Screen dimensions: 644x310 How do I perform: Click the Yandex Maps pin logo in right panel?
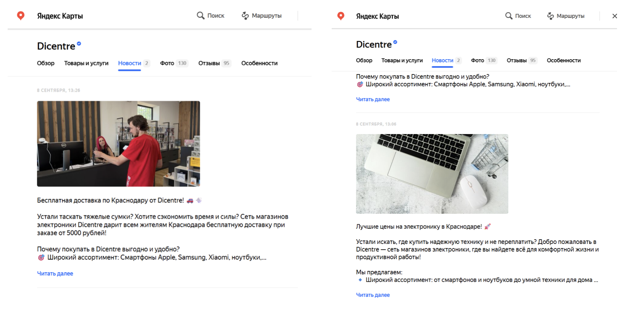(341, 16)
